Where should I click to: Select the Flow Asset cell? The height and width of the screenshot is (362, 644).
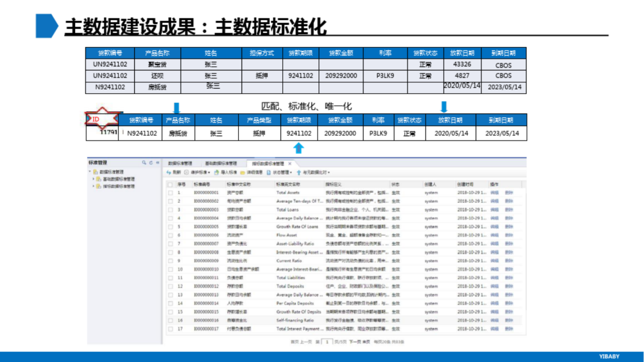point(287,235)
